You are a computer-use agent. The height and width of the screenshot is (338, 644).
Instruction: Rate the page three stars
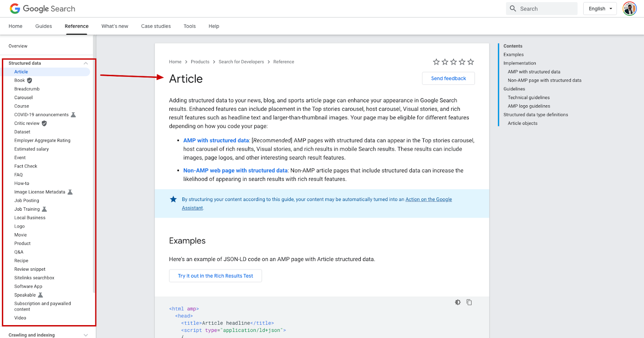tap(454, 62)
